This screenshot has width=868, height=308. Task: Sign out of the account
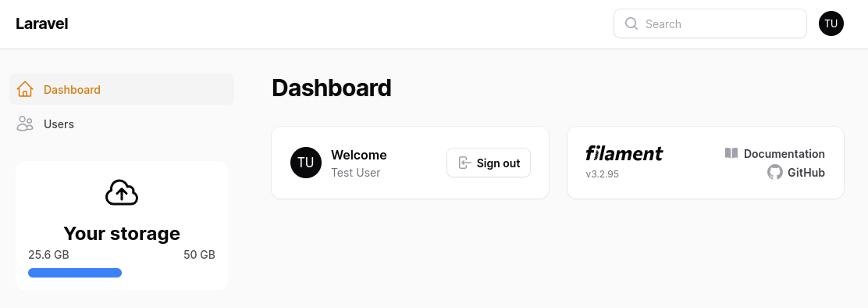(489, 163)
